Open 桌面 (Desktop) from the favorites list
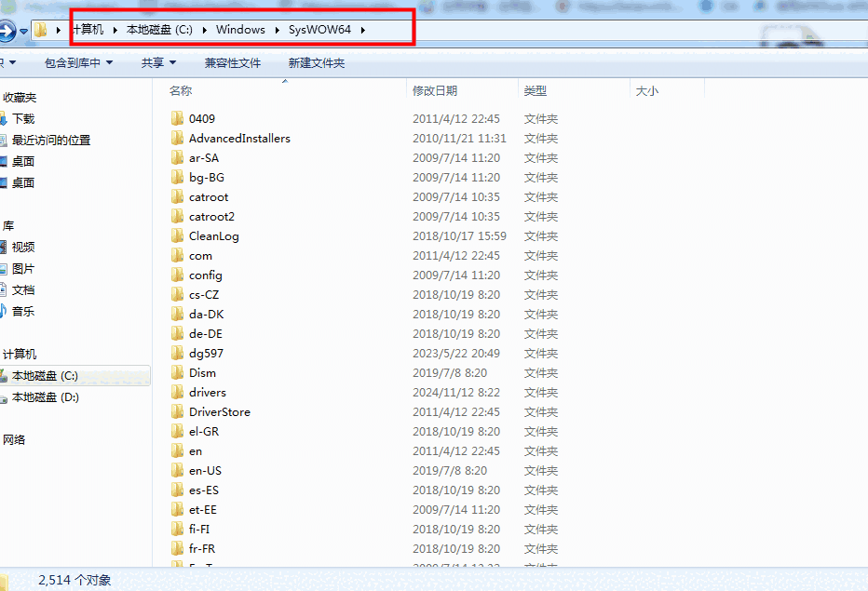This screenshot has height=591, width=868. pyautogui.click(x=21, y=160)
